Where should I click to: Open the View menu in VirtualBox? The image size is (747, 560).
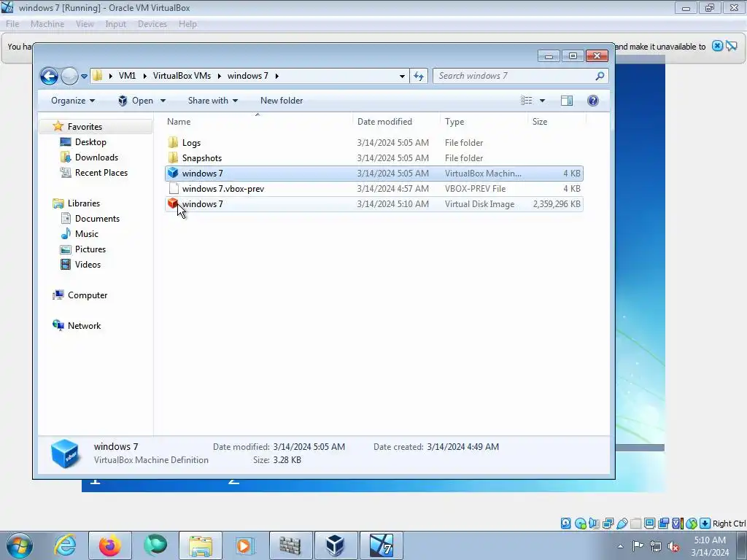click(85, 24)
